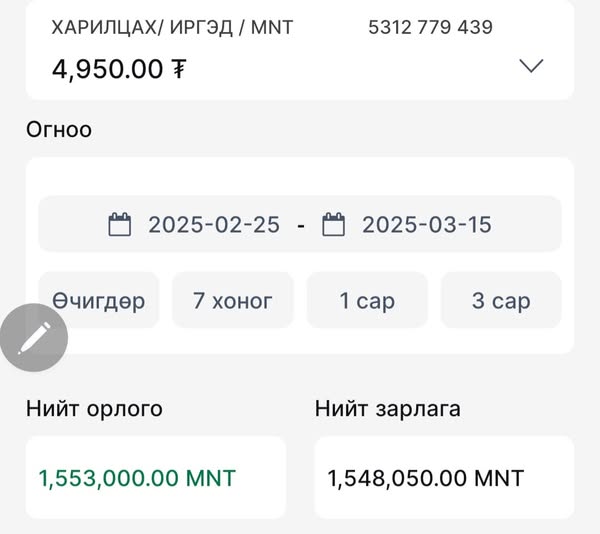Screen dimensions: 600x534
Task: Choose the Өчигдөр quick filter
Action: [99, 300]
